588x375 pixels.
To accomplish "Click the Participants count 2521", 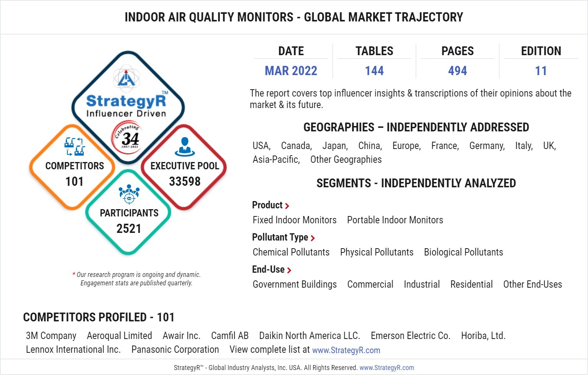I will (x=129, y=229).
